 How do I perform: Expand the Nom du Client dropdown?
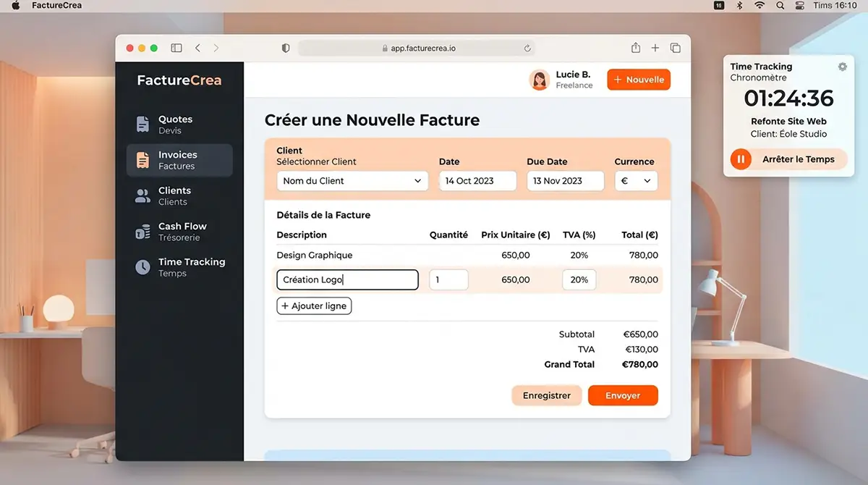click(352, 181)
